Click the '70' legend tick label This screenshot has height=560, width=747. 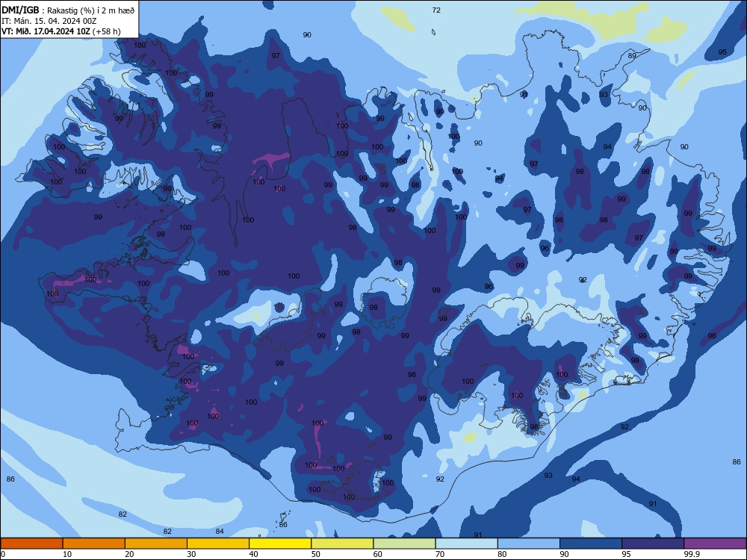(x=440, y=554)
